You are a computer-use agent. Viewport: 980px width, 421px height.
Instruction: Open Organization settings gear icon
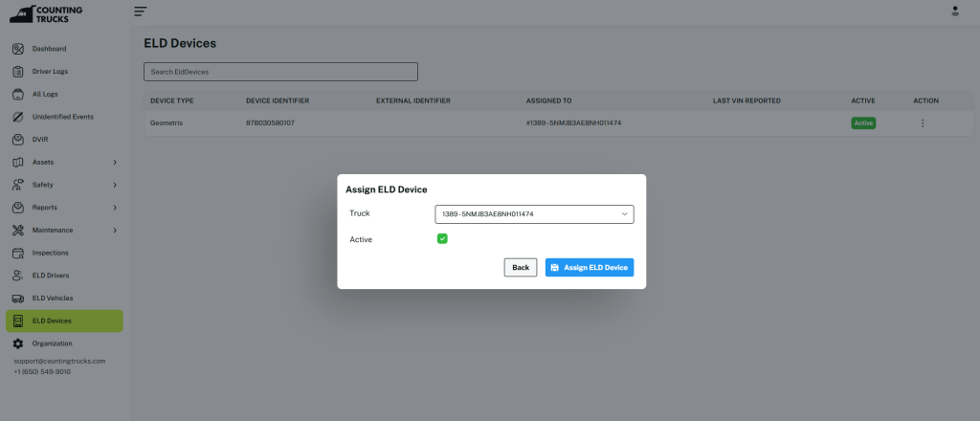(x=17, y=343)
